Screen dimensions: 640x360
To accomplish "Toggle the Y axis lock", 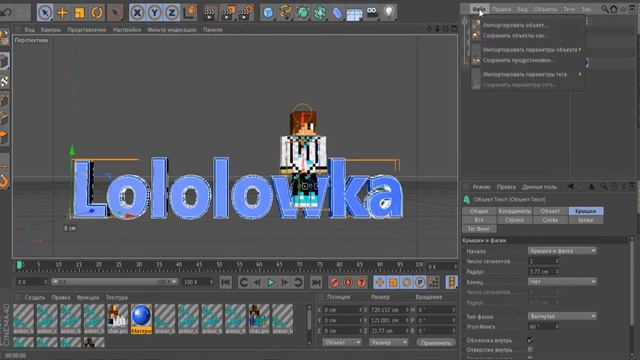I will point(155,13).
